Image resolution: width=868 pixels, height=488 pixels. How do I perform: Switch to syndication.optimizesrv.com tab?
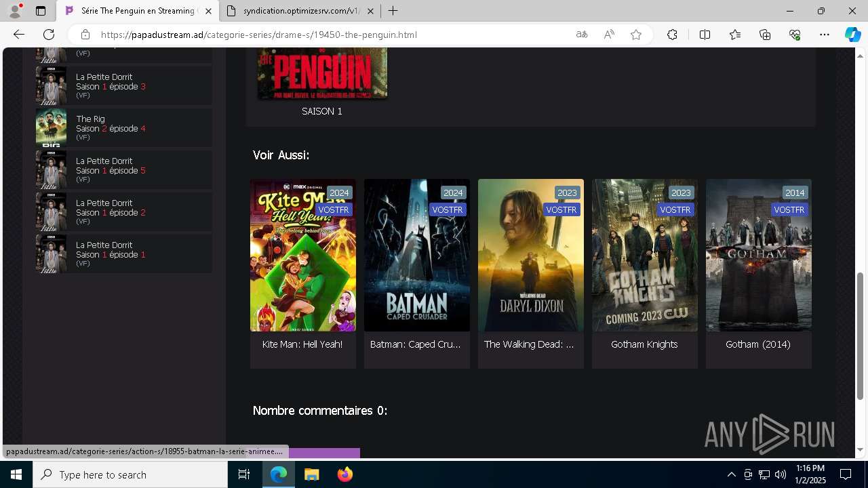[300, 11]
